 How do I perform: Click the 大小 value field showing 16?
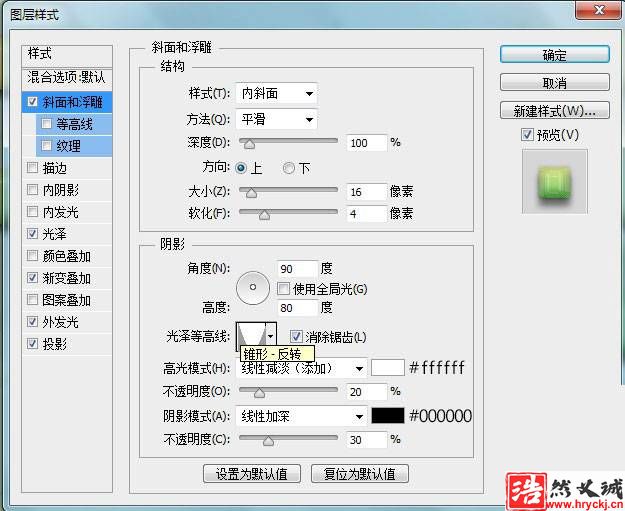pos(367,192)
